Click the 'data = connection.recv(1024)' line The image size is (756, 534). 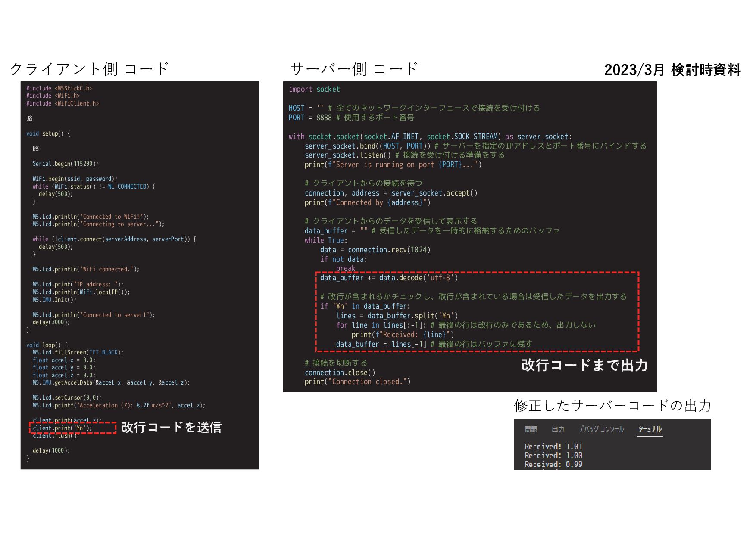pos(375,250)
